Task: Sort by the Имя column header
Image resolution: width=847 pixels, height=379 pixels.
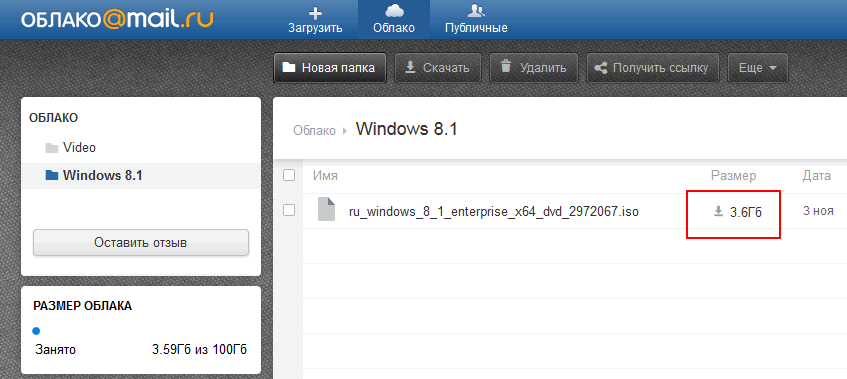Action: [325, 175]
